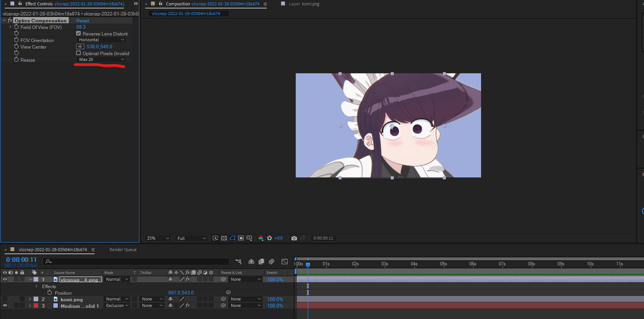Click the Reset Exposure aperture icon
The width and height of the screenshot is (644, 319).
click(x=270, y=238)
